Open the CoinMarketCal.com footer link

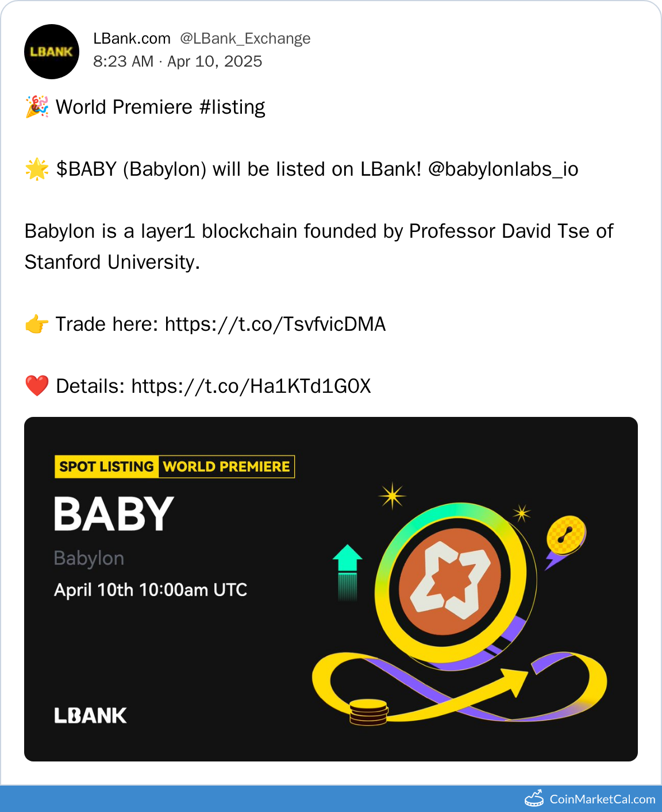(602, 799)
